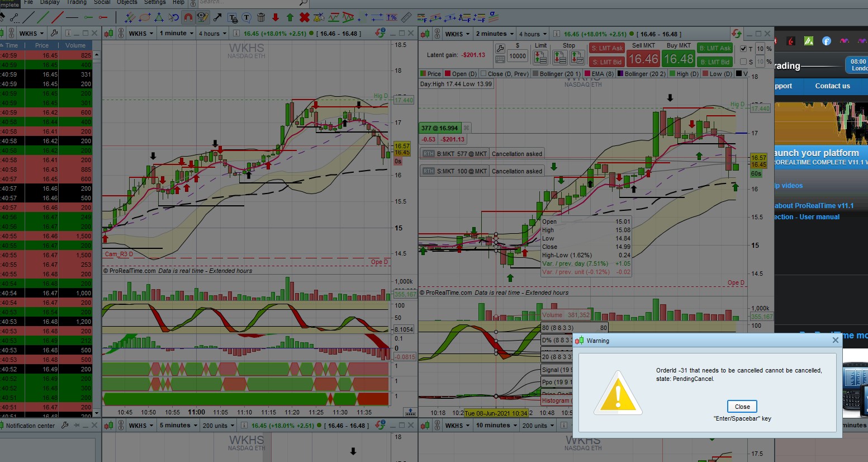Open the wrench settings in 2-minute trading panel
The image size is (868, 462).
pyautogui.click(x=500, y=49)
